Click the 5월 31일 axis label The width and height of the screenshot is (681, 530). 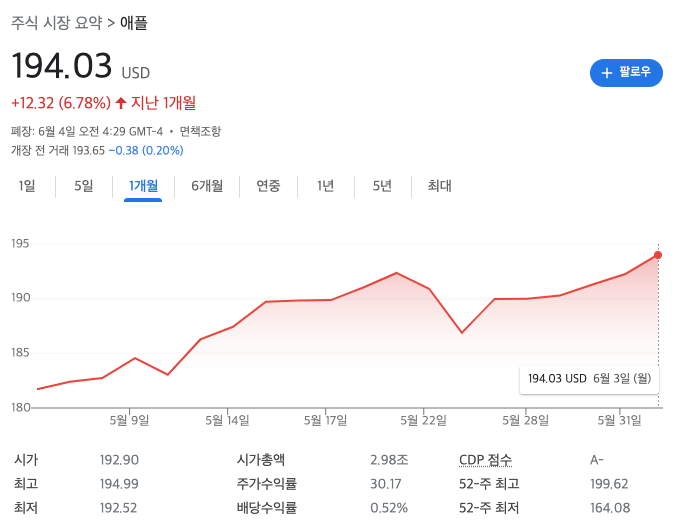(619, 421)
